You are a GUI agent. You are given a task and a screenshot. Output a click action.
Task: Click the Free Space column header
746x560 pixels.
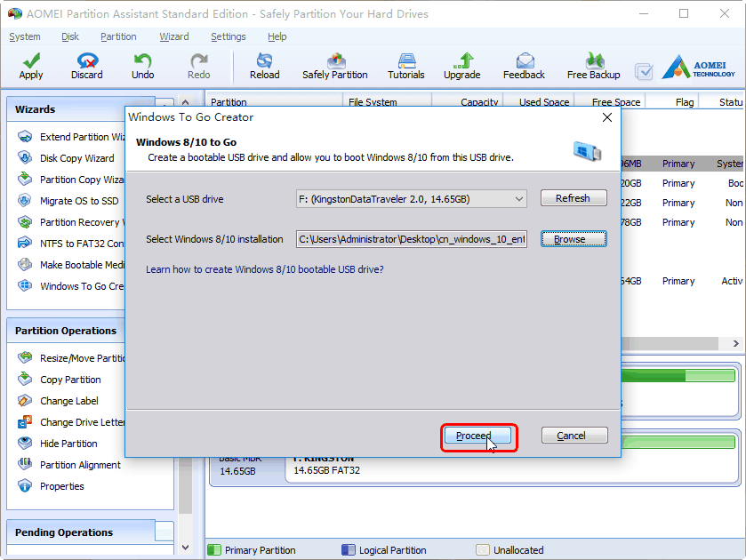tap(609, 102)
